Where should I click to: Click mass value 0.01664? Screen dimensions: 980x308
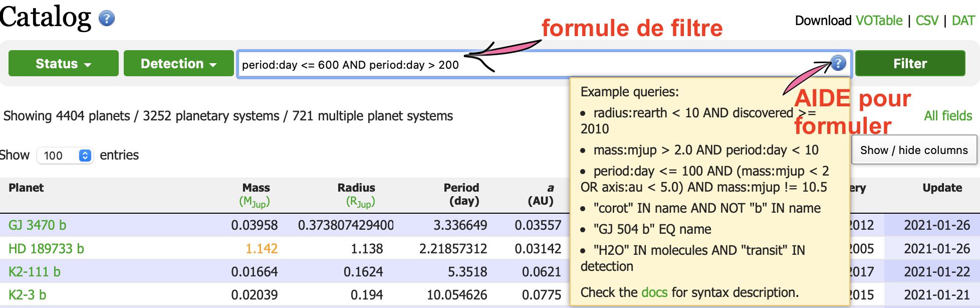tap(255, 272)
